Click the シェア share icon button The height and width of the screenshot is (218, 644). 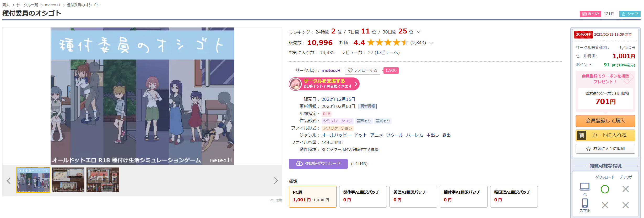click(x=630, y=14)
